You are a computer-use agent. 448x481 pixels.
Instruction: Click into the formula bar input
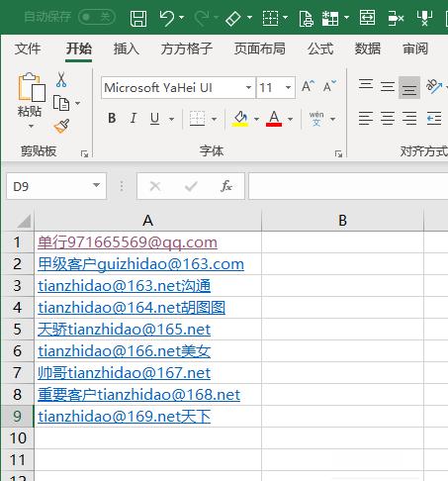click(348, 186)
